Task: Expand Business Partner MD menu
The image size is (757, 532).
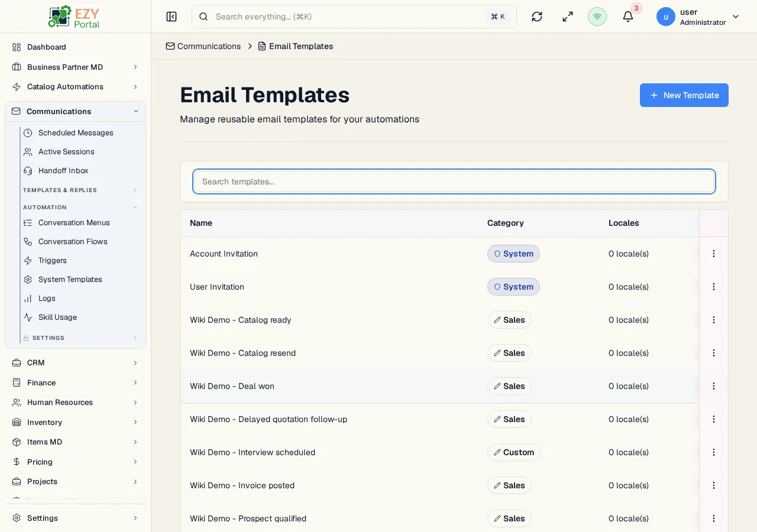Action: (75, 67)
